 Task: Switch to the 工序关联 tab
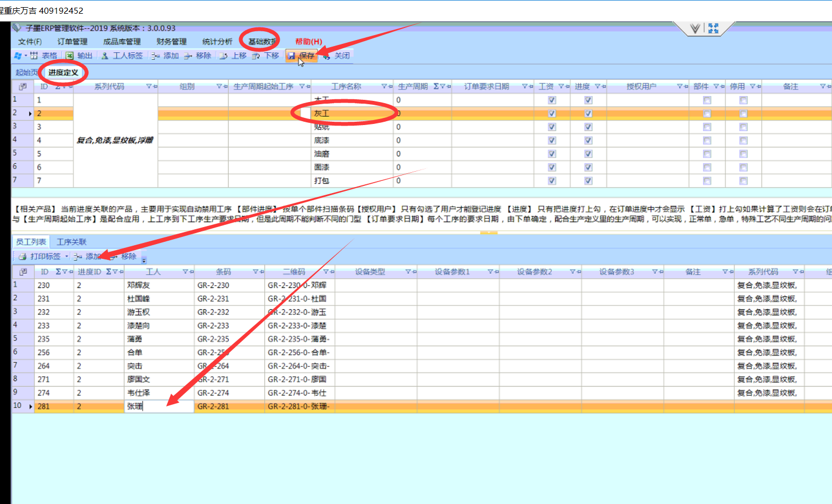(x=72, y=242)
